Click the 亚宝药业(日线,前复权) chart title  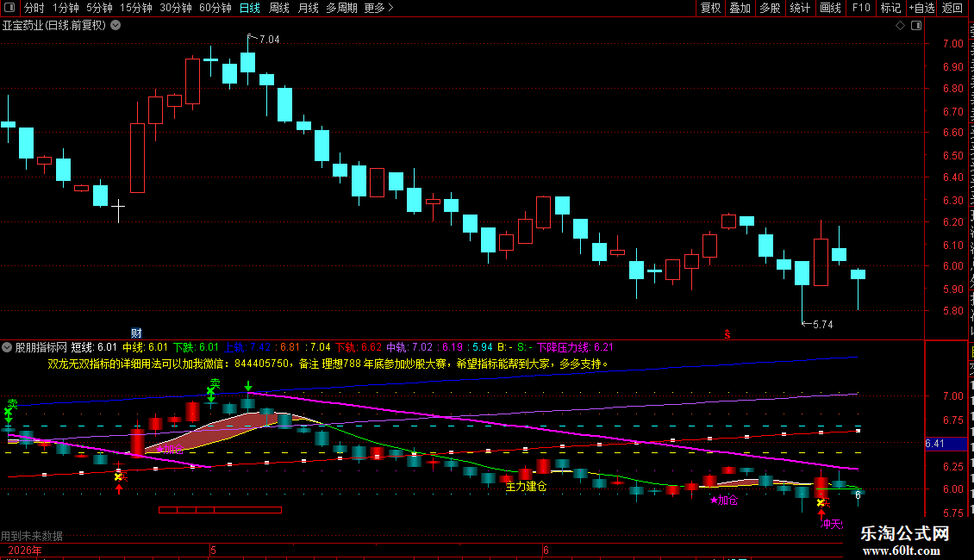tap(54, 26)
